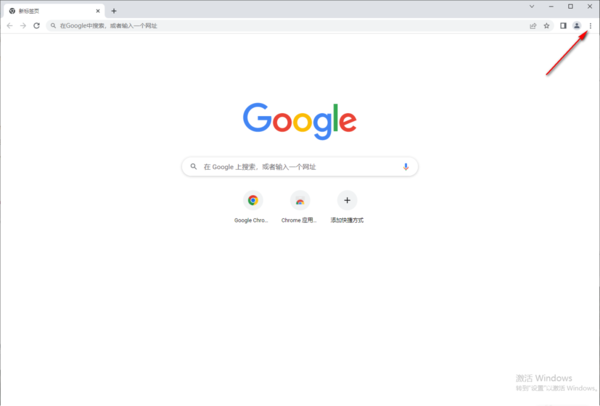Open the Google Chrome shortcut tile
Screen dimensions: 600x406
(253, 207)
